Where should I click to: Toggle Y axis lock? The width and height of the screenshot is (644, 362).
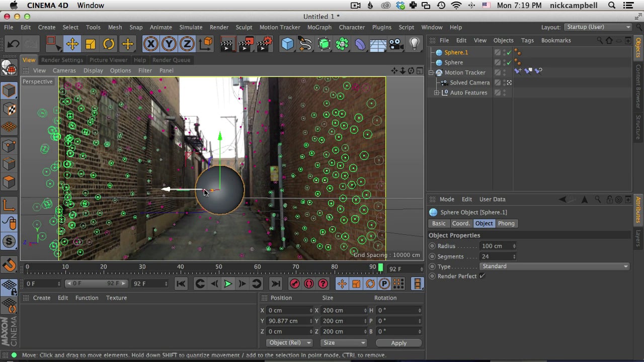169,44
